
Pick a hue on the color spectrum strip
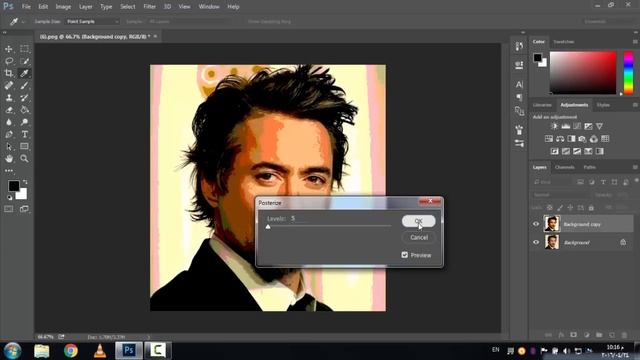pyautogui.click(x=629, y=73)
